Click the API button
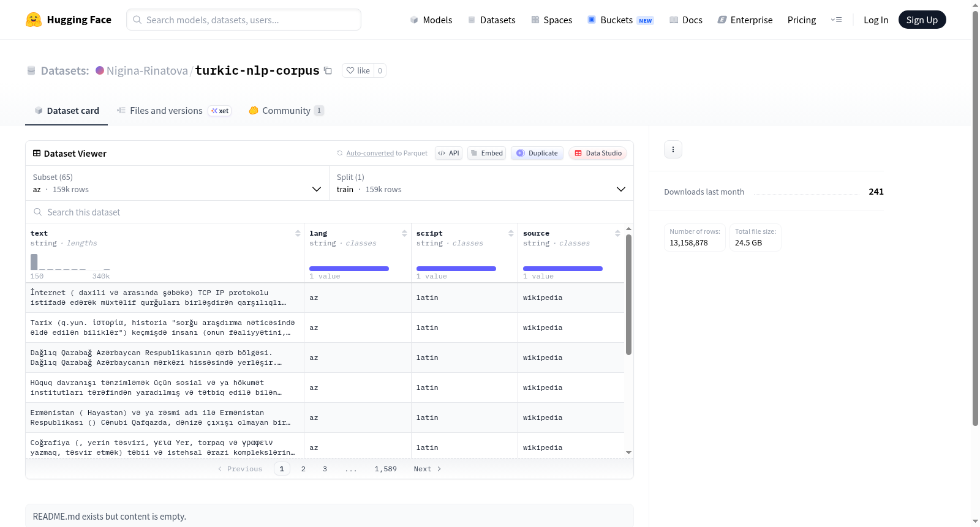 point(448,153)
